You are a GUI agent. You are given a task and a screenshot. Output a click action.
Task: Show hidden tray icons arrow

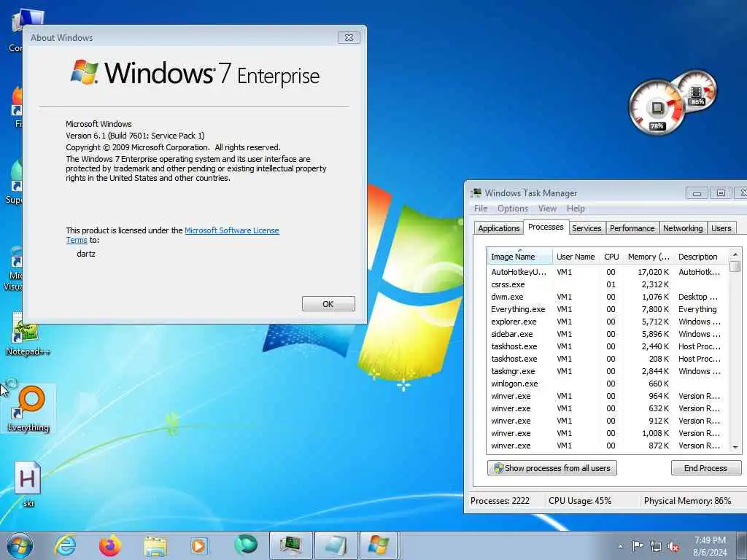point(620,546)
